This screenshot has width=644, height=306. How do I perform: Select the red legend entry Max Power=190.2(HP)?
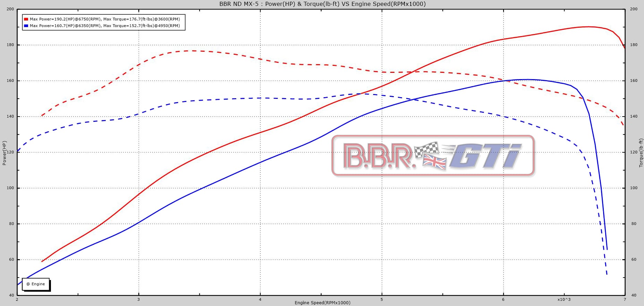(105, 19)
